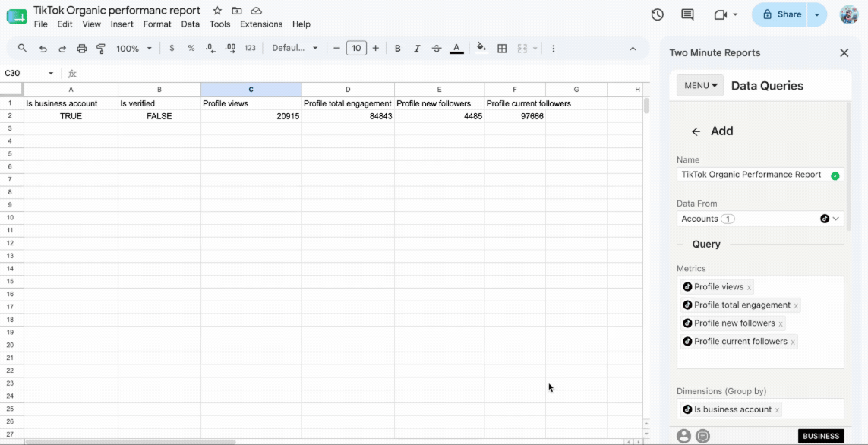Open the video call options arrow
868x445 pixels.
coord(735,15)
